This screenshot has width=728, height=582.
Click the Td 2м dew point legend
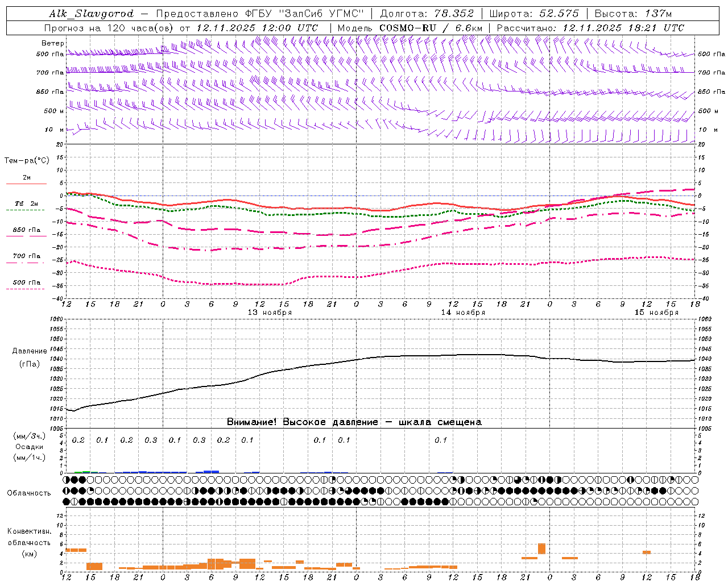(x=26, y=206)
